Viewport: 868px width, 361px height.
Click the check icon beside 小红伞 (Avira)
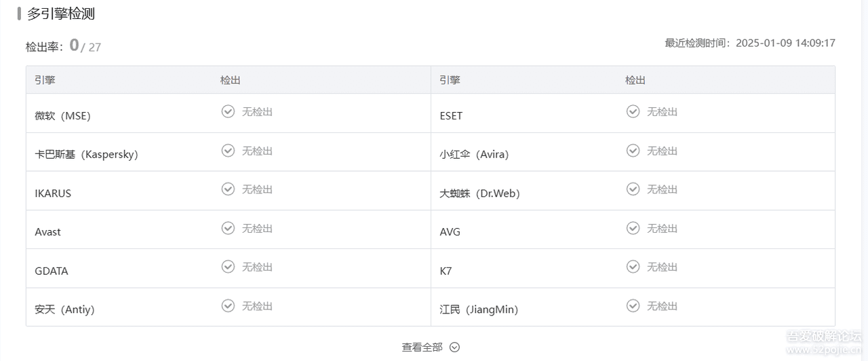[x=633, y=151]
